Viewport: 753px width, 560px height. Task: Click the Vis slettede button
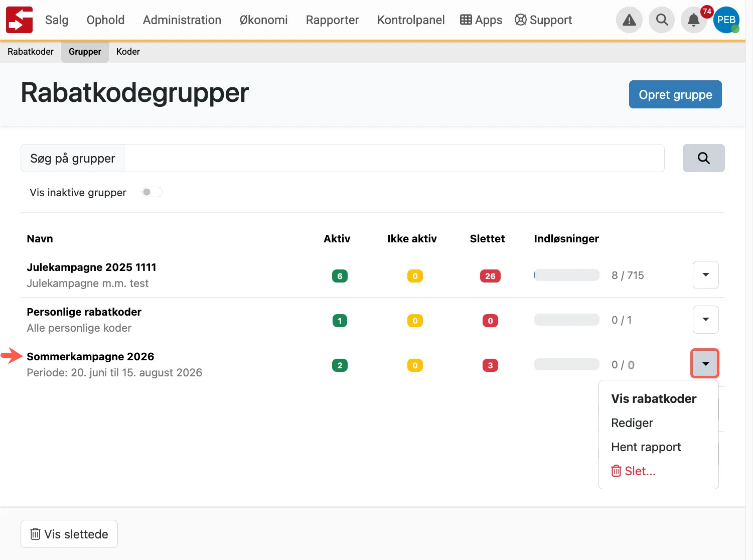[x=69, y=534]
